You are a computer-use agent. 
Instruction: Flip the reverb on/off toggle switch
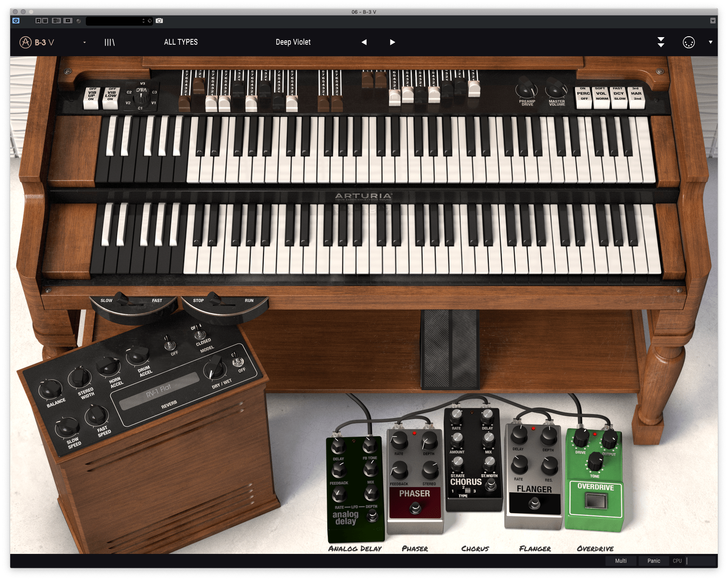coord(238,361)
